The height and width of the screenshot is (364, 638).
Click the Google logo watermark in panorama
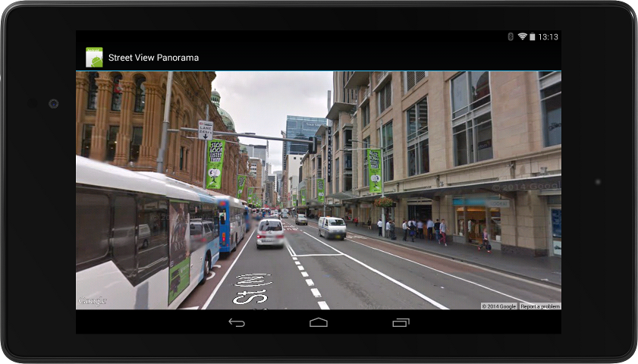pyautogui.click(x=93, y=301)
